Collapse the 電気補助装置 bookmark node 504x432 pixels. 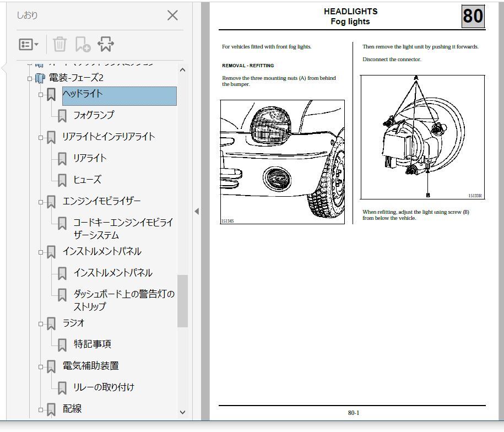(41, 367)
